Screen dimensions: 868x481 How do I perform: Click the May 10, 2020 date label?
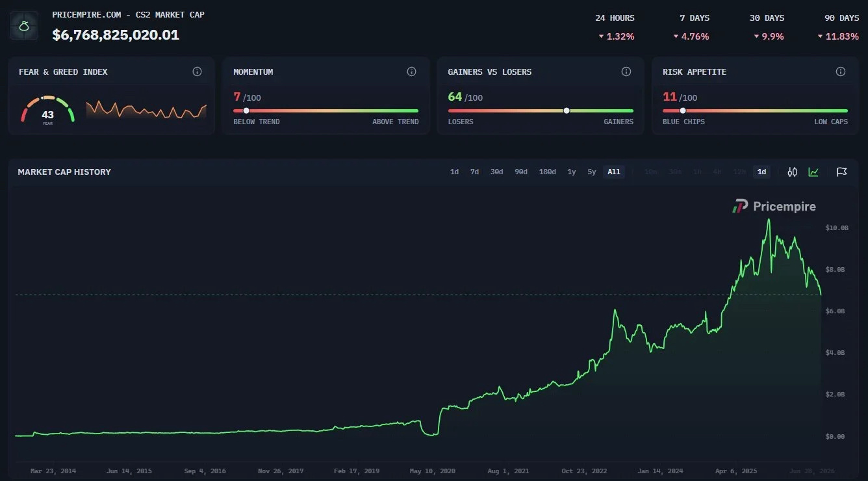[x=433, y=471]
